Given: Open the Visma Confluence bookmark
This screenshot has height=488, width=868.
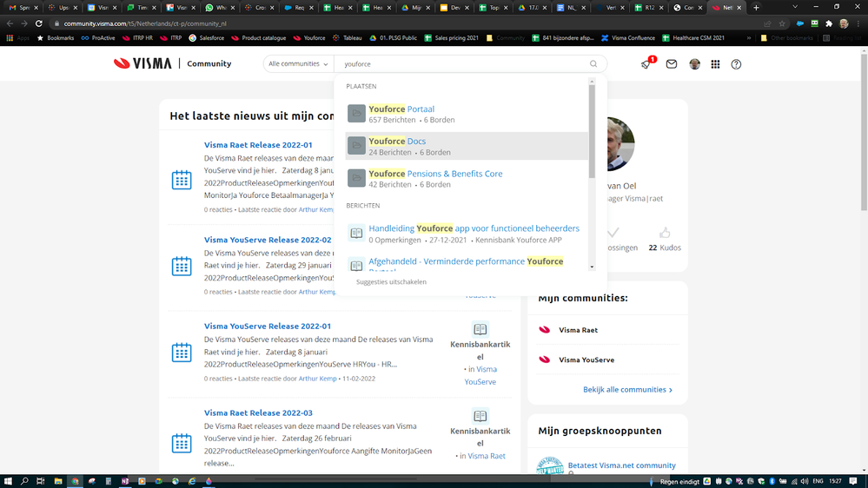Looking at the screenshot, I should tap(627, 38).
